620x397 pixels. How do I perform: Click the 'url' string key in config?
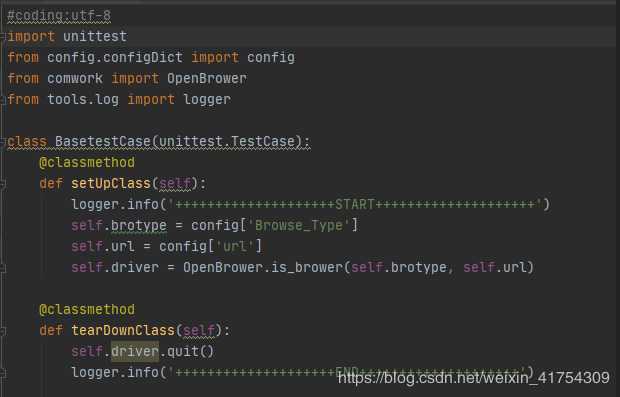[235, 247]
